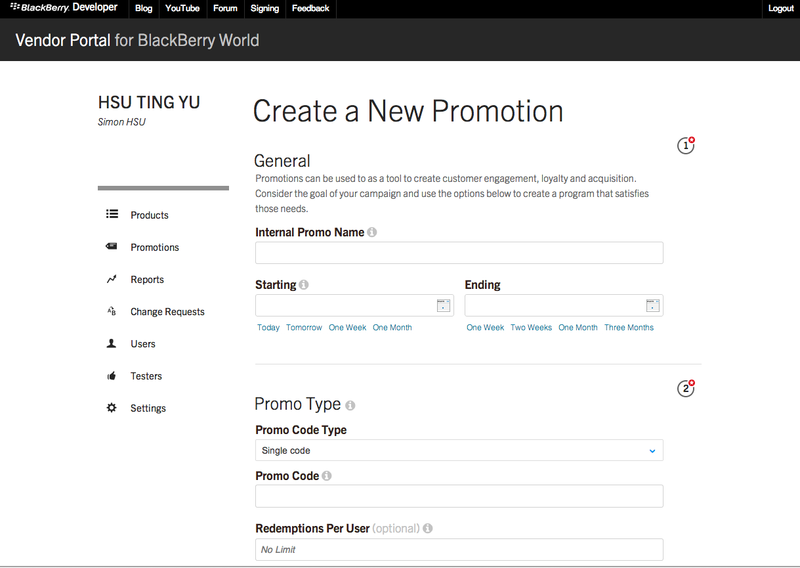Viewport: 800px width, 568px height.
Task: Focus the Internal Promo Name field
Action: 459,253
